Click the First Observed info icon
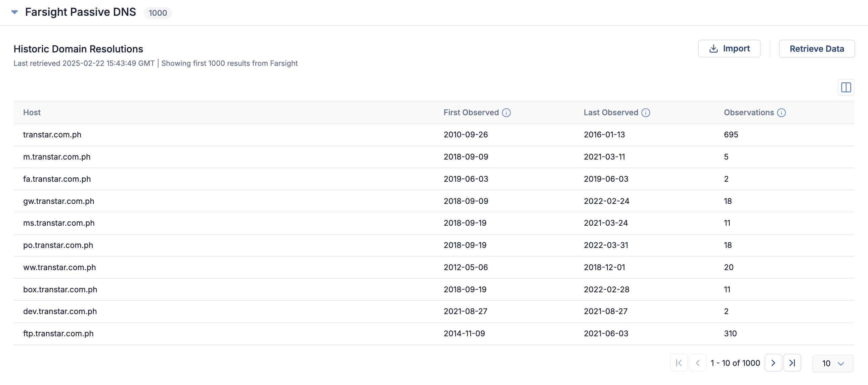This screenshot has width=868, height=385. pyautogui.click(x=507, y=113)
